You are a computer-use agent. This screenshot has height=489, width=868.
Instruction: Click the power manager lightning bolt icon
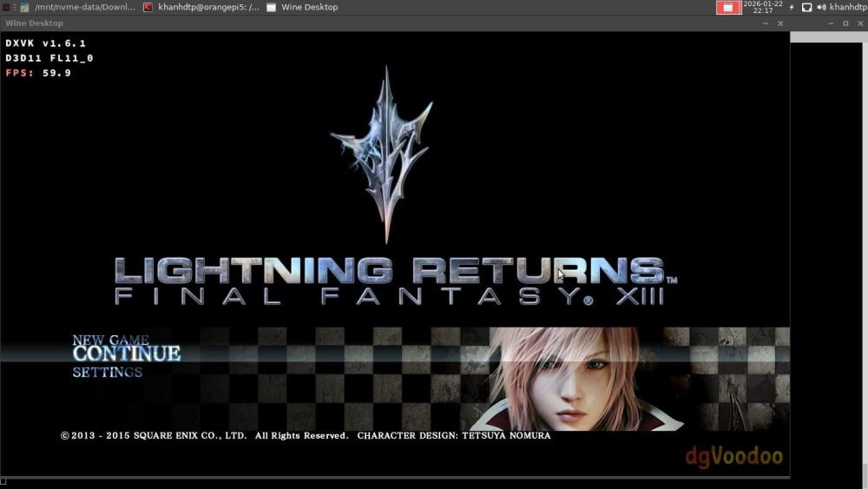click(x=791, y=7)
